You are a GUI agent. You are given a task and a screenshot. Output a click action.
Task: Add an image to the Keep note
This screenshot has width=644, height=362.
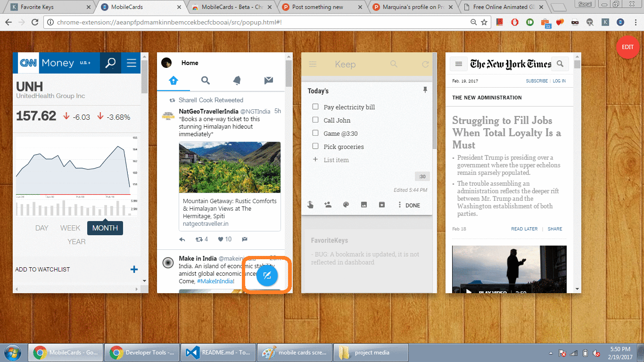[363, 205]
